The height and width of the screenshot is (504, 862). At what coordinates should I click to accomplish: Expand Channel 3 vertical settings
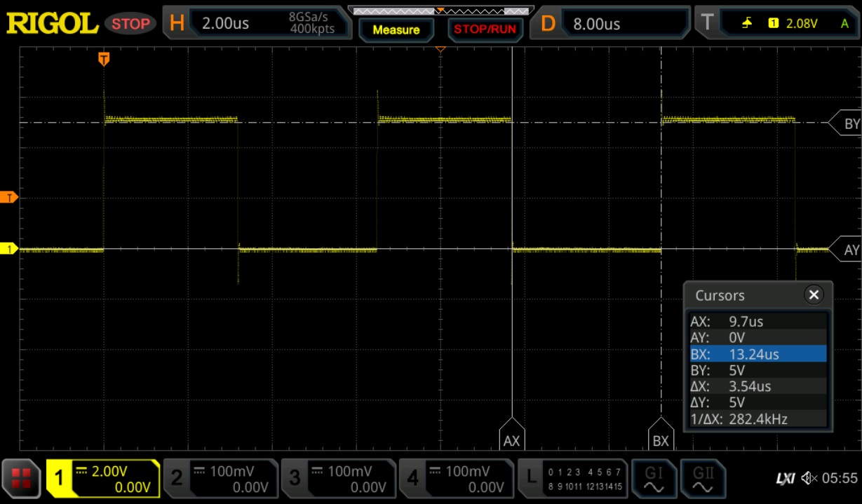(x=339, y=479)
